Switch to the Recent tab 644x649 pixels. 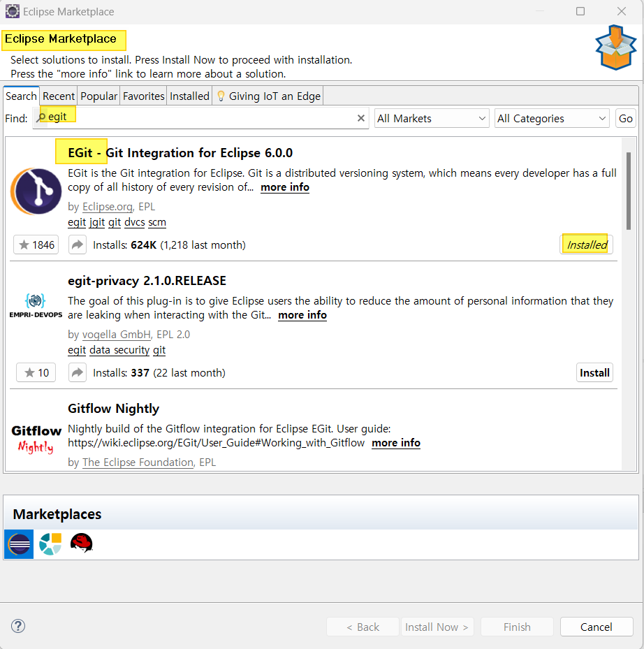tap(59, 96)
